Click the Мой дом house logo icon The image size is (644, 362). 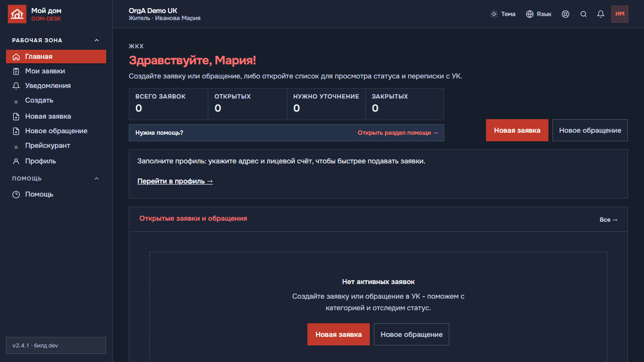point(17,14)
